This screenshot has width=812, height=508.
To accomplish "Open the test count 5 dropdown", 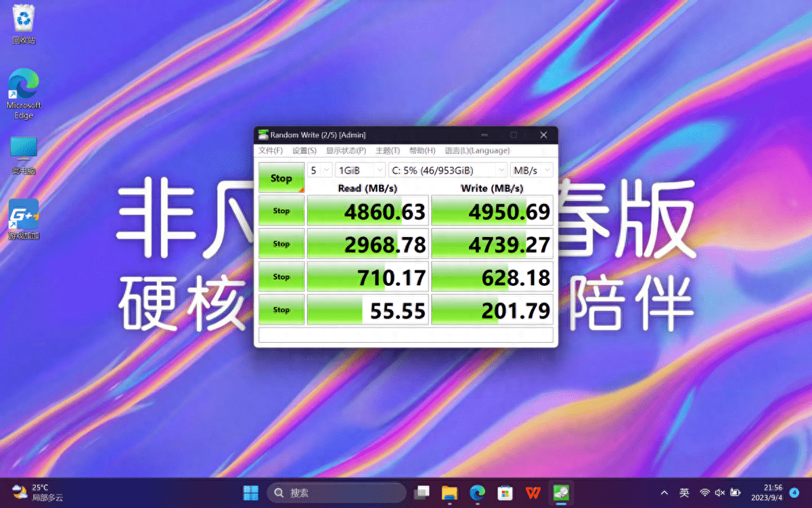I will pyautogui.click(x=319, y=170).
